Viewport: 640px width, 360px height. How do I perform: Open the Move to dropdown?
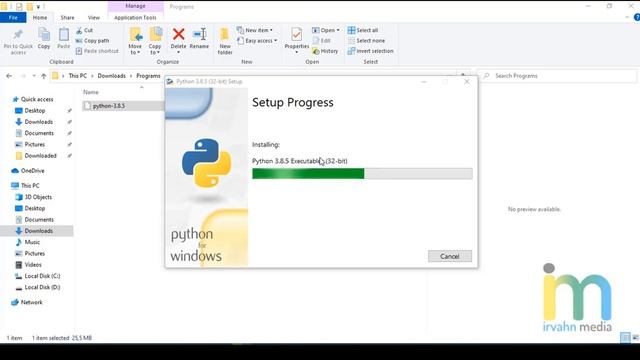coord(135,41)
